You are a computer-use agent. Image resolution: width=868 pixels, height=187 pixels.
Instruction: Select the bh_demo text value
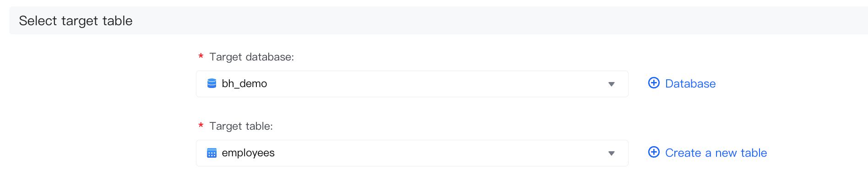click(244, 83)
